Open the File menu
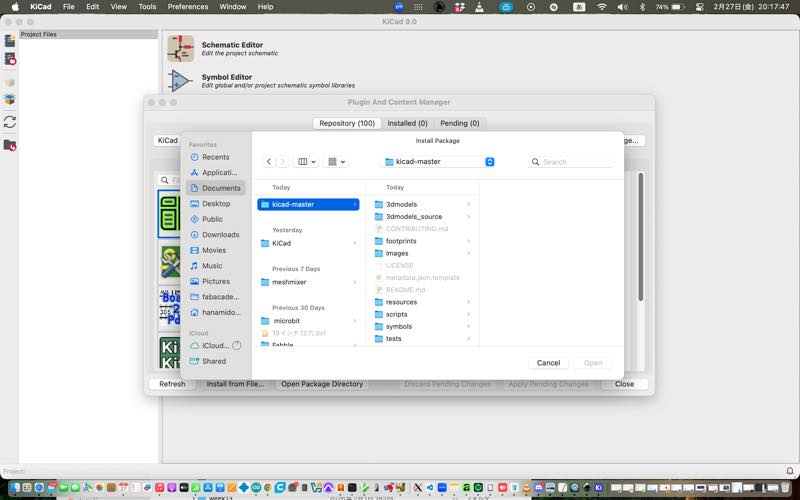 click(68, 7)
